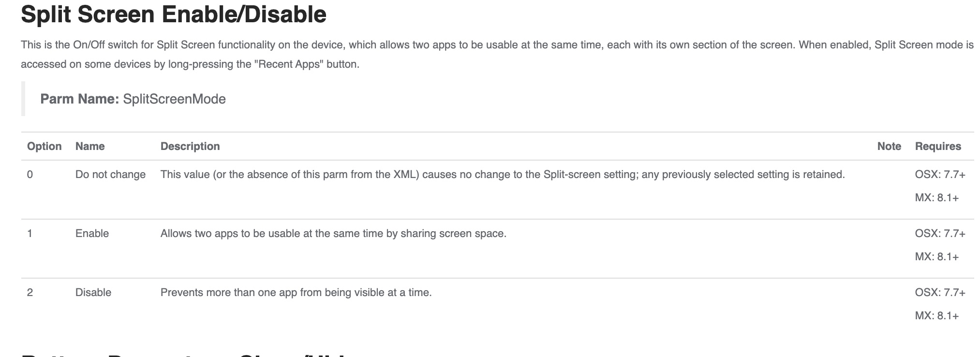Select the Name column header
Viewport: 980px width, 357px height.
[x=90, y=147]
